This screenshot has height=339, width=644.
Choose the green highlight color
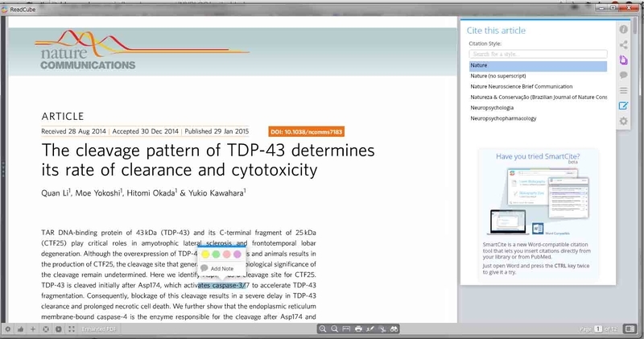216,254
